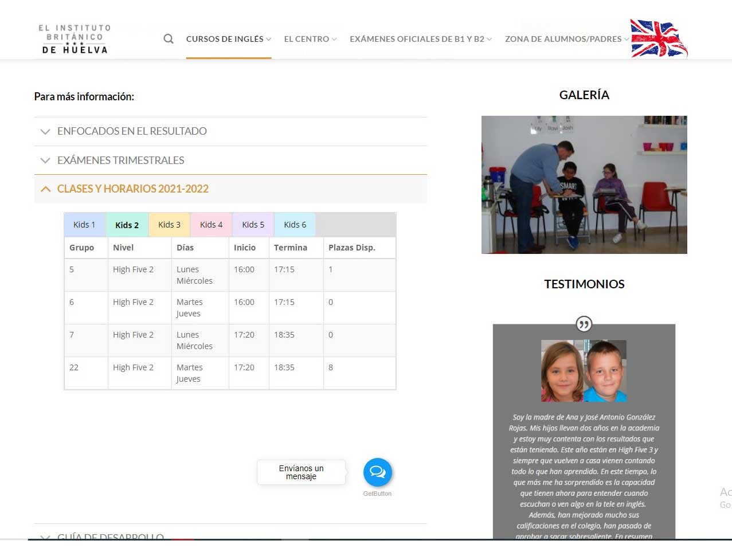Click the British flag icon

[x=658, y=38]
